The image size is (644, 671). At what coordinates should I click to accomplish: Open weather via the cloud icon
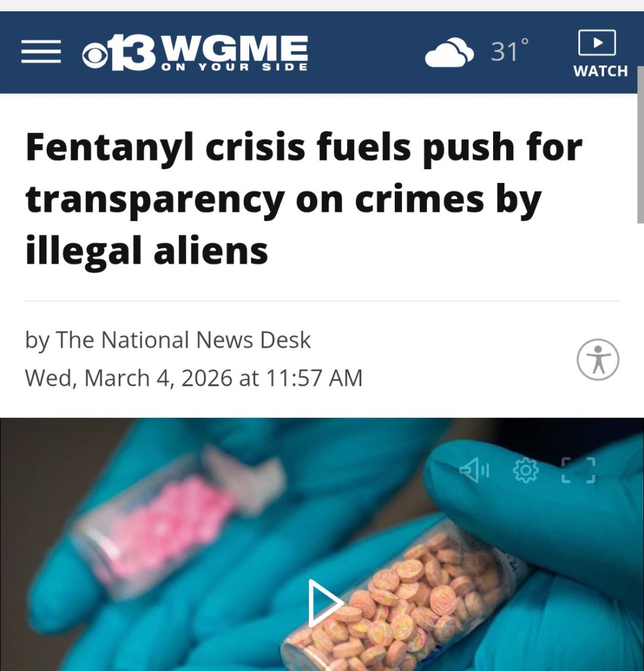tap(449, 52)
